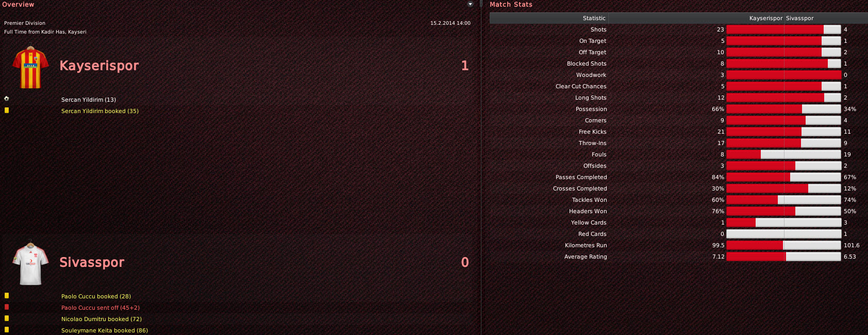Select 'Paolo Cuccu booked (28)' event
868x335 pixels.
96,296
